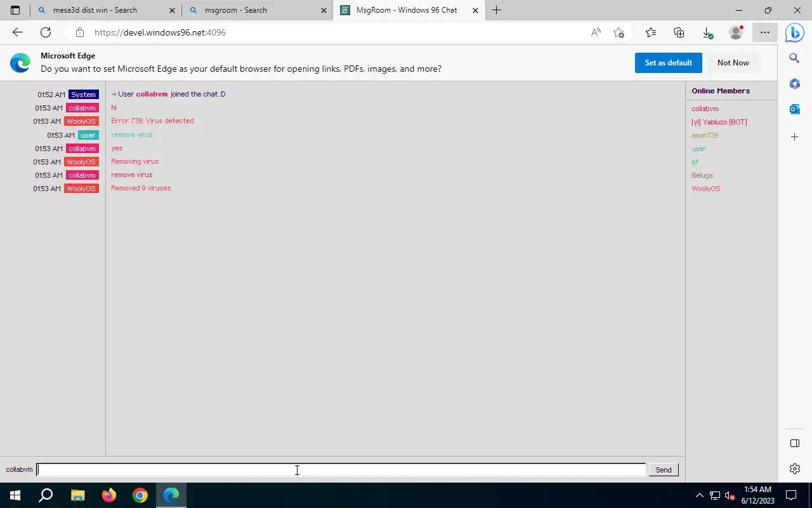The width and height of the screenshot is (812, 508).
Task: Add a sidebar app with plus icon
Action: 795,137
